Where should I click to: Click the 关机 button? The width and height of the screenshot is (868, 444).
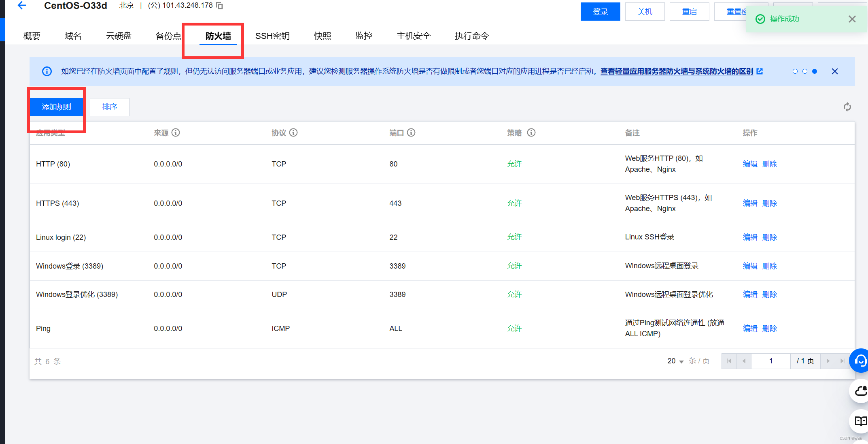(645, 12)
